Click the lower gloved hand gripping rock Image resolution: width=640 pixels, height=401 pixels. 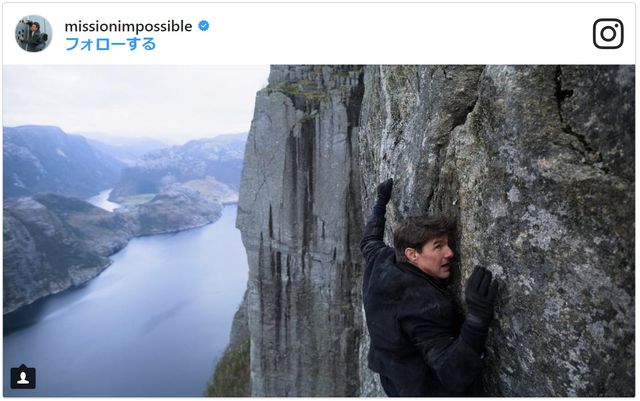tap(481, 292)
